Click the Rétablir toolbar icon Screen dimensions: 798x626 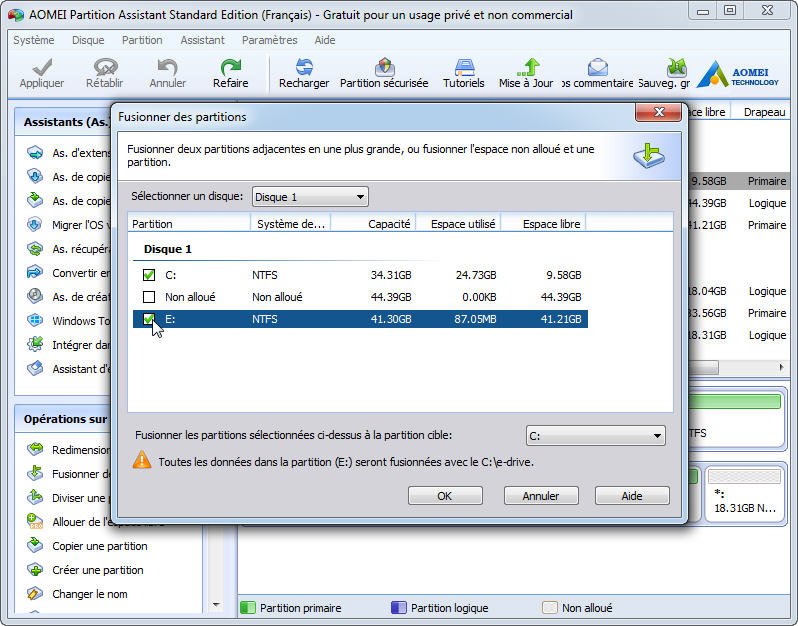(x=105, y=67)
